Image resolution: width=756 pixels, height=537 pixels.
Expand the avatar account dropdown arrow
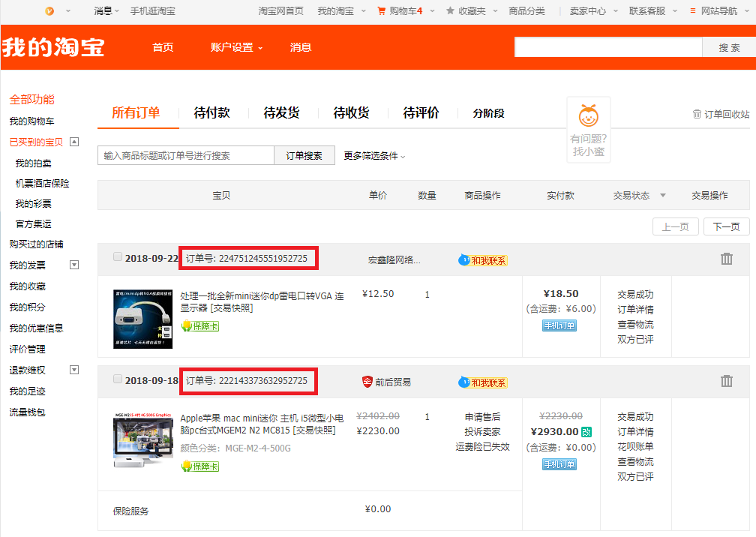click(68, 10)
